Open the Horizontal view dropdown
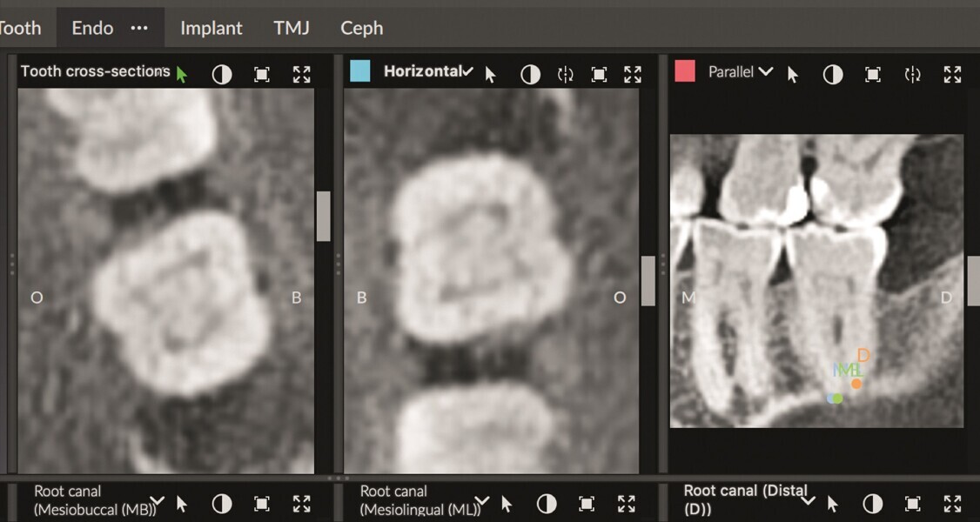This screenshot has height=522, width=980. click(467, 71)
